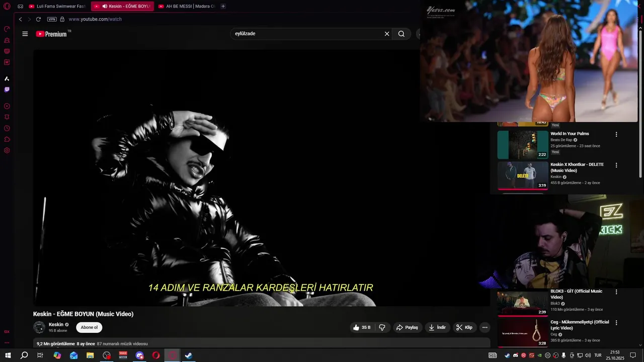Switch to AH BE MESSI tab
Screen dimensions: 644x362
pyautogui.click(x=186, y=7)
